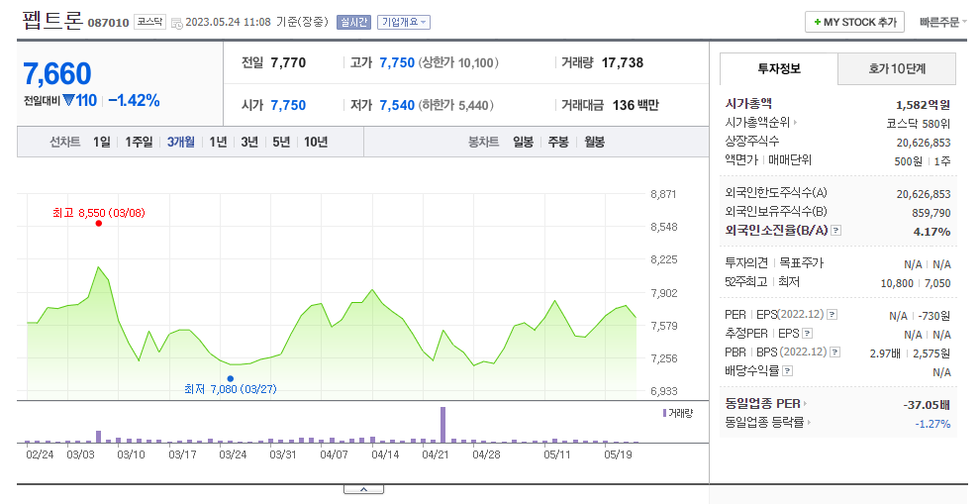Click the tall 04/21 volume bar
980x504 pixels.
443,425
